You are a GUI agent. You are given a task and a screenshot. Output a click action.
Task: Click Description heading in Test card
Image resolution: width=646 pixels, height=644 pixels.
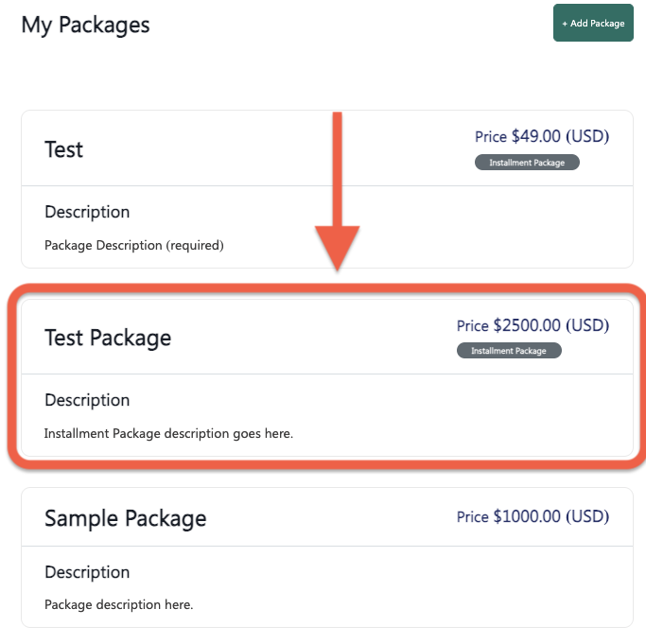point(87,212)
